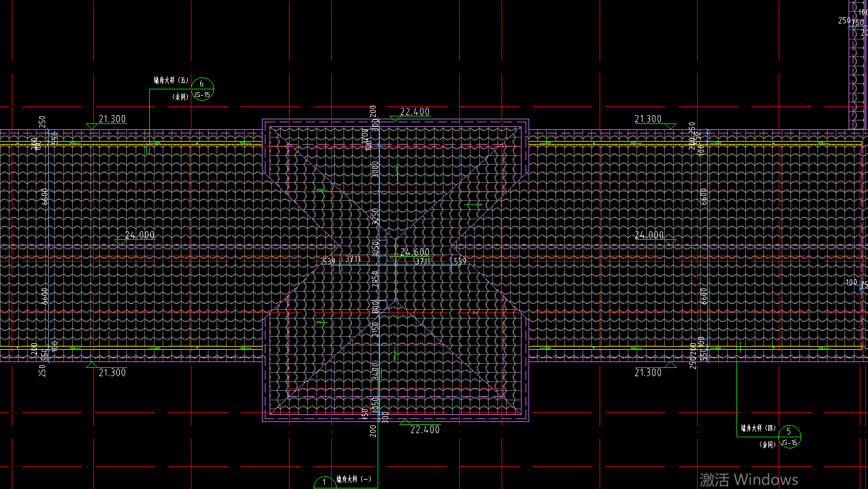Select detail bubble number 1
This screenshot has width=868, height=489.
tap(325, 483)
